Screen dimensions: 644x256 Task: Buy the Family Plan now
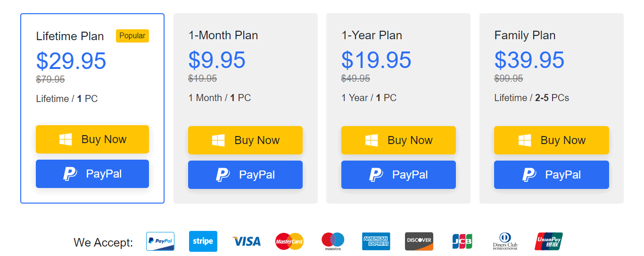coord(552,140)
